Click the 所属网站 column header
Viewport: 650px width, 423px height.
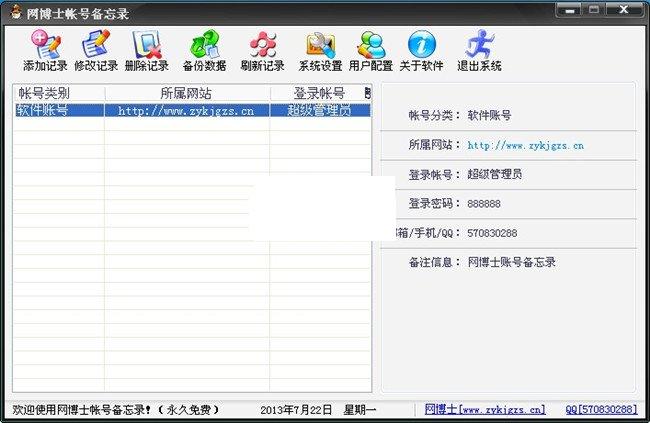point(186,93)
